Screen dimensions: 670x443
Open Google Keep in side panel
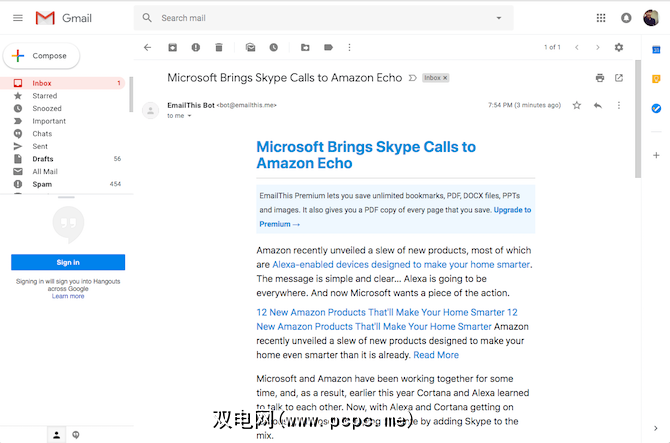click(x=656, y=79)
